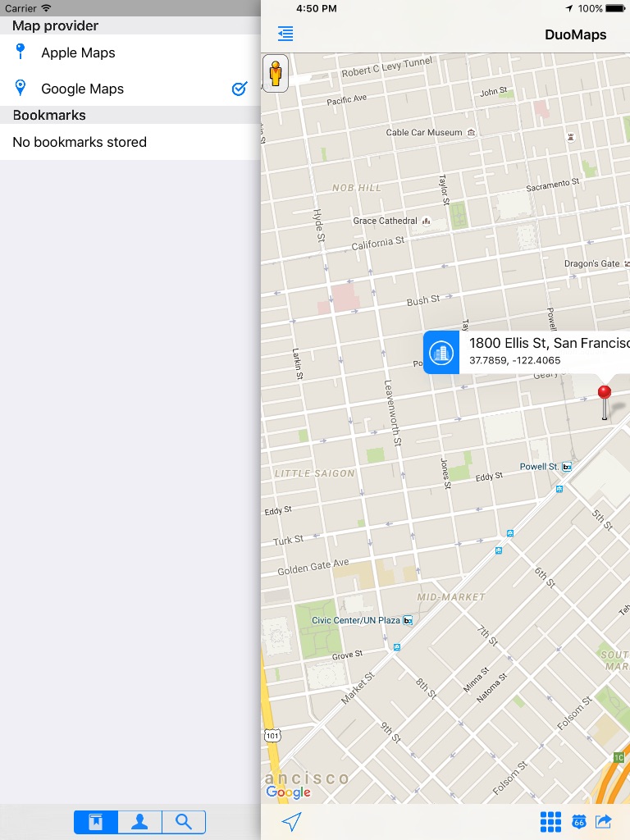Click the Bush St street label

pos(422,300)
